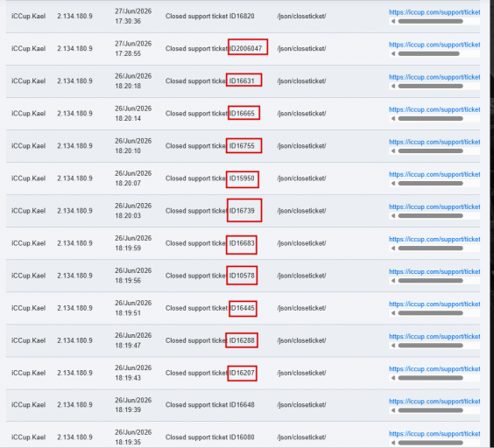Click the URL scrollbar thumb in the ID16755 row
494x448 pixels.
click(430, 151)
